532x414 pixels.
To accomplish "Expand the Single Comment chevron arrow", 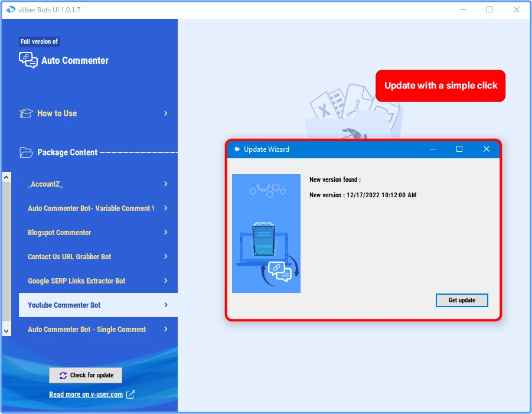I will tap(165, 329).
